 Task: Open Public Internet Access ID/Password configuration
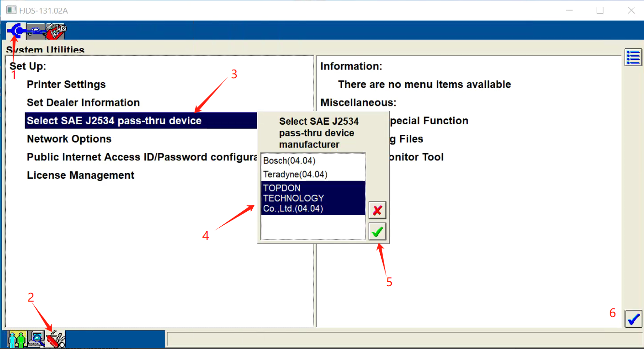(141, 157)
